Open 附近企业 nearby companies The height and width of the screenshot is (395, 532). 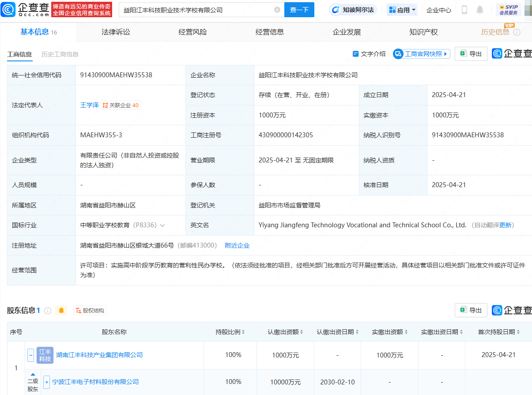237,245
